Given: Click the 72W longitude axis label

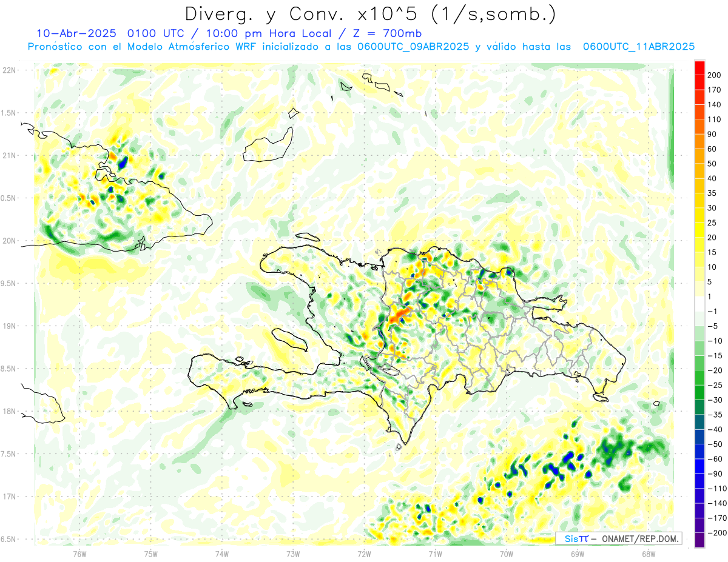Looking at the screenshot, I should (364, 554).
